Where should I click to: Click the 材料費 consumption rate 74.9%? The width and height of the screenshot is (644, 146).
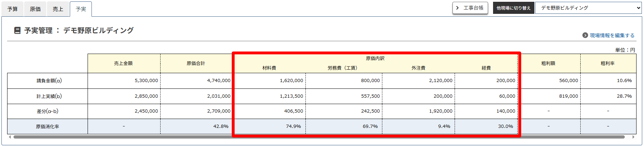pos(293,126)
